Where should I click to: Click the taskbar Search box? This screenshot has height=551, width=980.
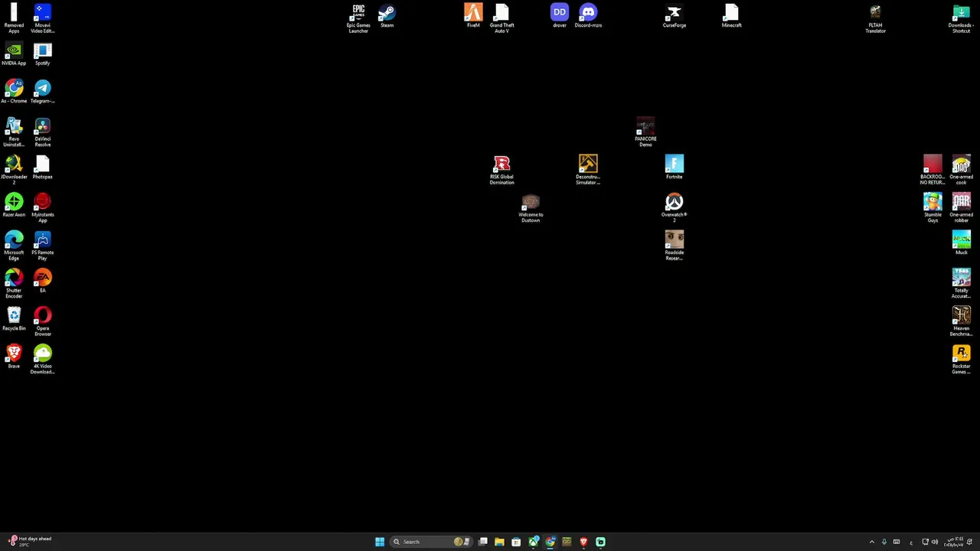click(x=430, y=542)
